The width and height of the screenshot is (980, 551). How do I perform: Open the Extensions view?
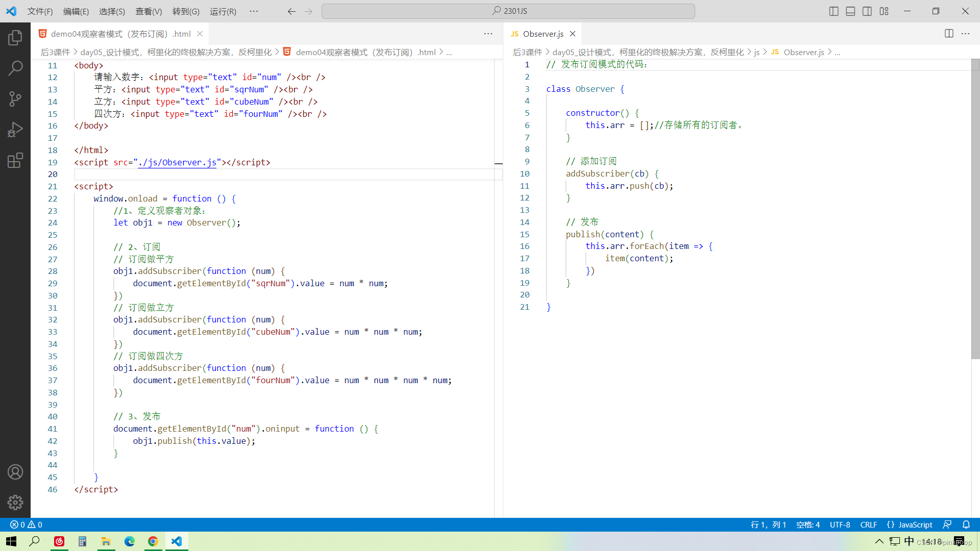15,160
